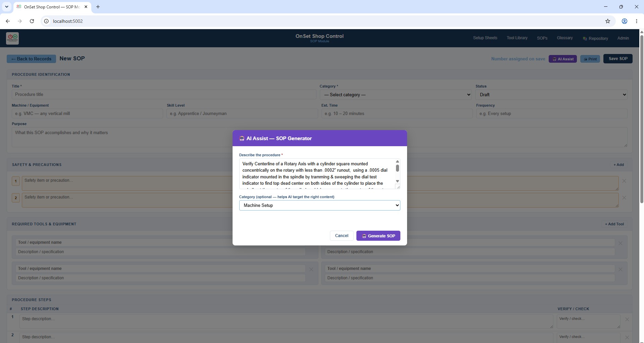Reload the page with the refresh icon

pos(32,21)
